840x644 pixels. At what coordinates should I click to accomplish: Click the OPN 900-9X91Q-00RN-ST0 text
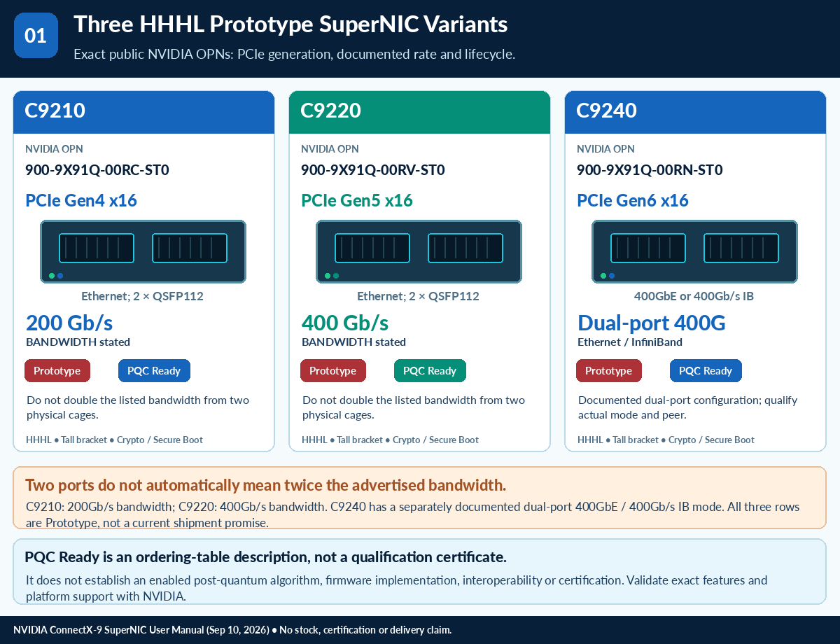pos(650,170)
